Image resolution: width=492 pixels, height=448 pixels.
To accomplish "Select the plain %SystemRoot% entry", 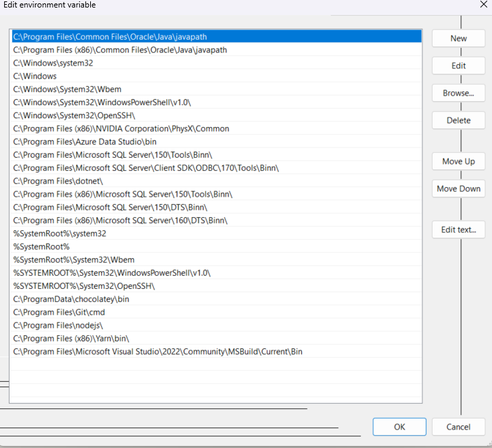I will click(x=217, y=247).
